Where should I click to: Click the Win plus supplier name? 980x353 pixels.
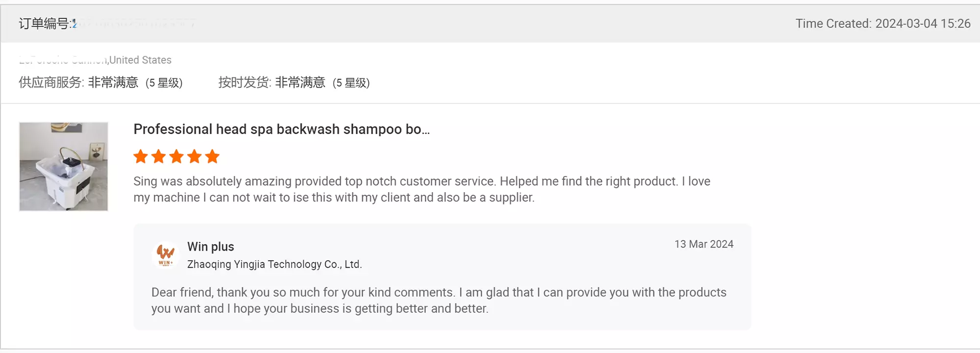pyautogui.click(x=211, y=247)
